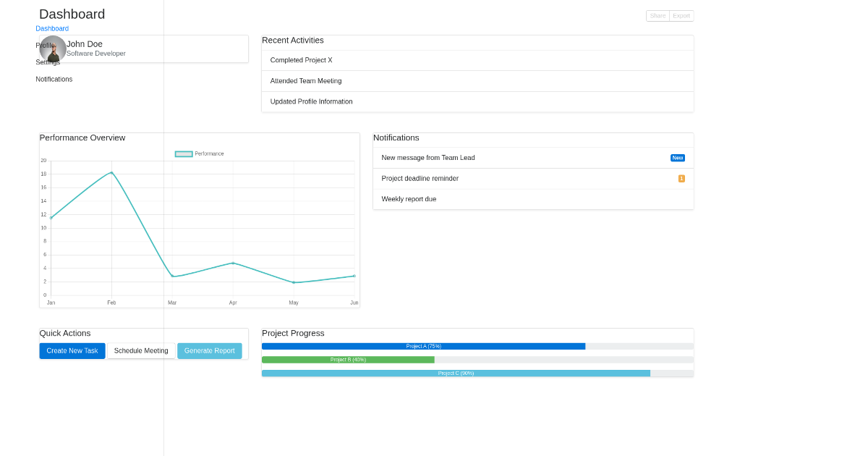Screen dimensions: 868x456
Task: Click the Project B 40% progress bar
Action: tap(347, 360)
